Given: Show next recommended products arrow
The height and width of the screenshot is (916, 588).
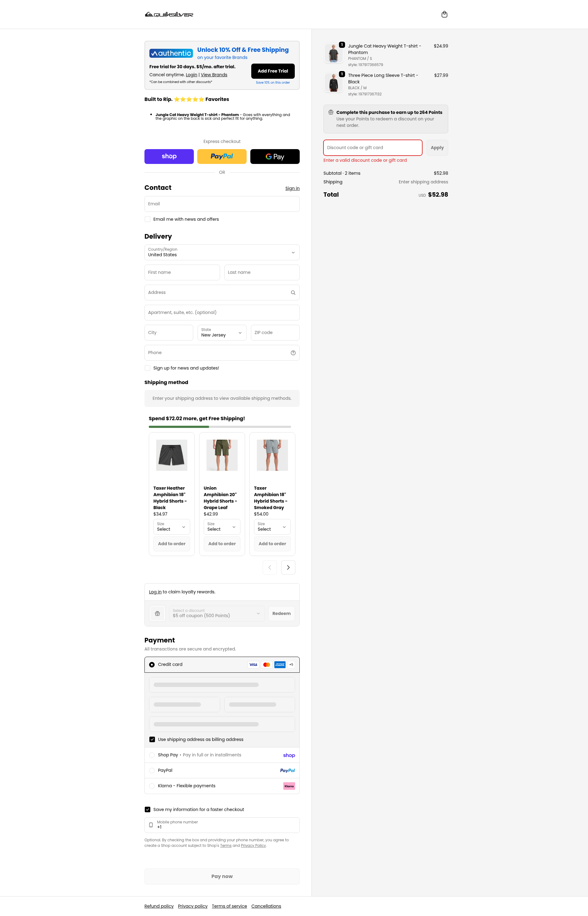Looking at the screenshot, I should pos(288,567).
